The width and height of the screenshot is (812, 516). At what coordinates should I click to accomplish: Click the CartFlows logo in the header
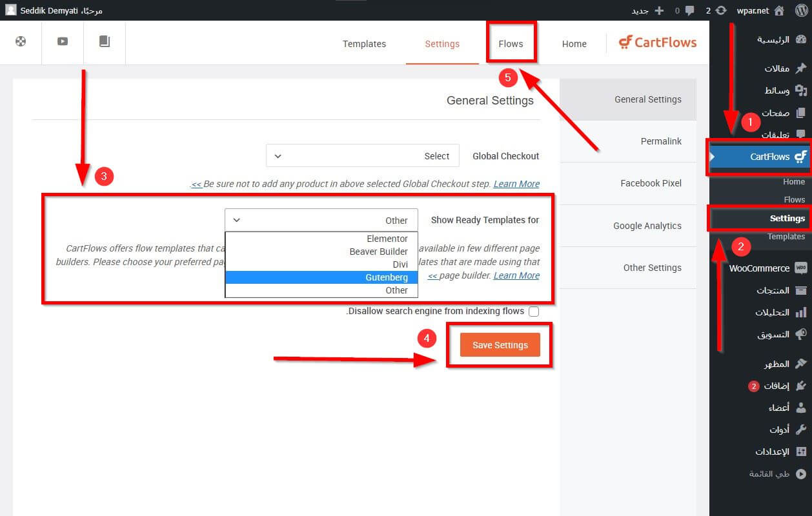coord(658,43)
